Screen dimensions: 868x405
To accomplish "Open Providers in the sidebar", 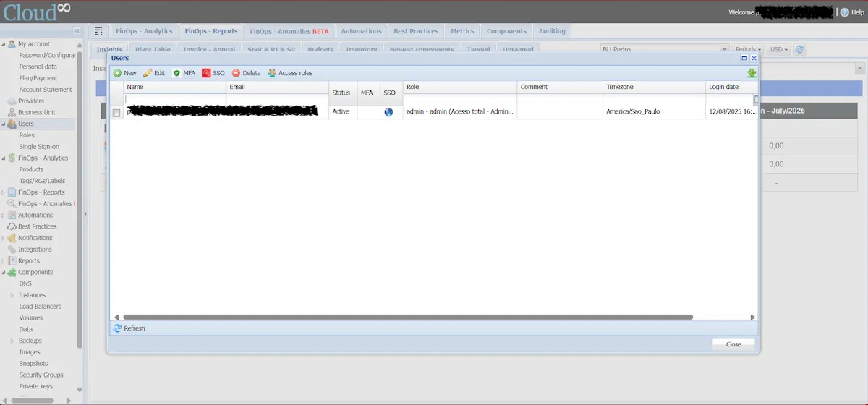I will (31, 101).
